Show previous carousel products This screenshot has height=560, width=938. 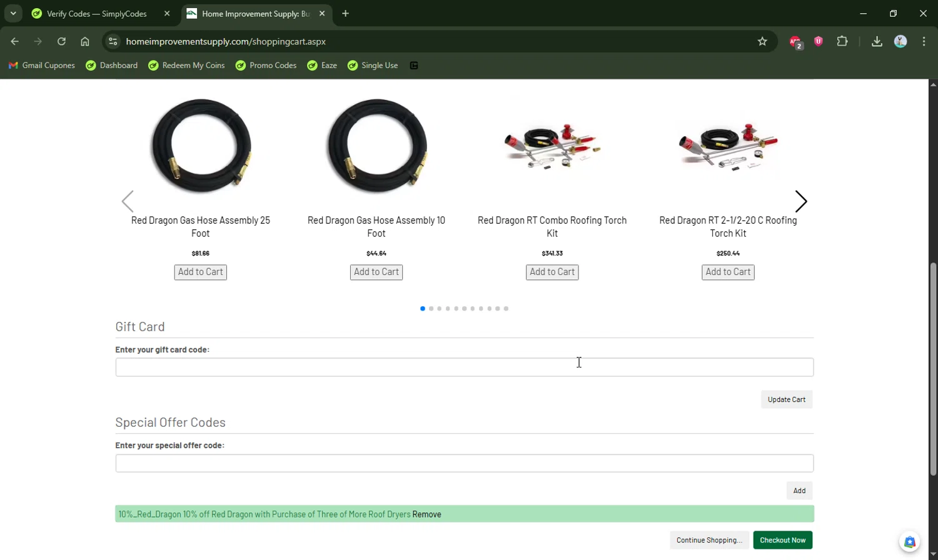(128, 201)
